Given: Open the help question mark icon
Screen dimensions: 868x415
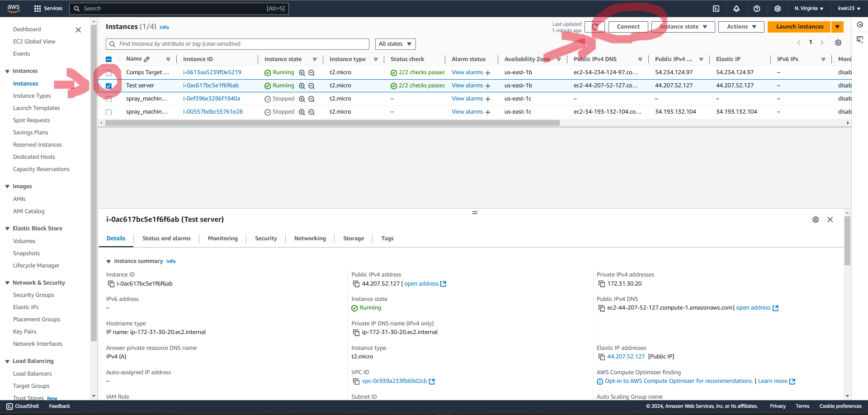Looking at the screenshot, I should click(x=757, y=9).
